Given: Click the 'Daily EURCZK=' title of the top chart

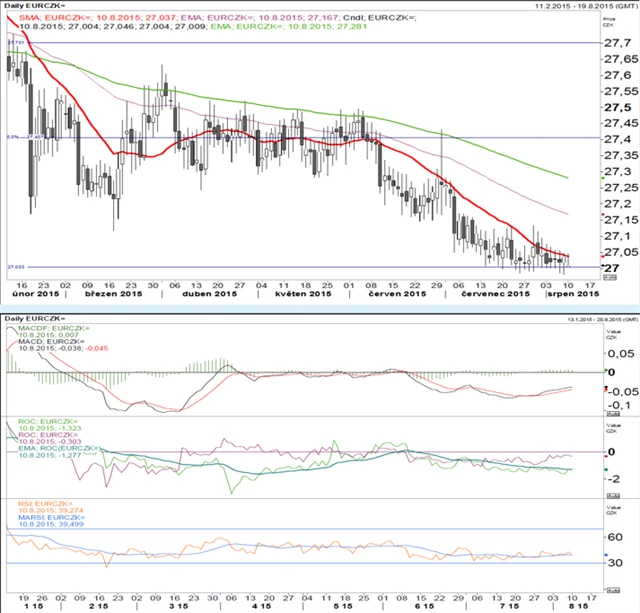Looking at the screenshot, I should [x=34, y=8].
